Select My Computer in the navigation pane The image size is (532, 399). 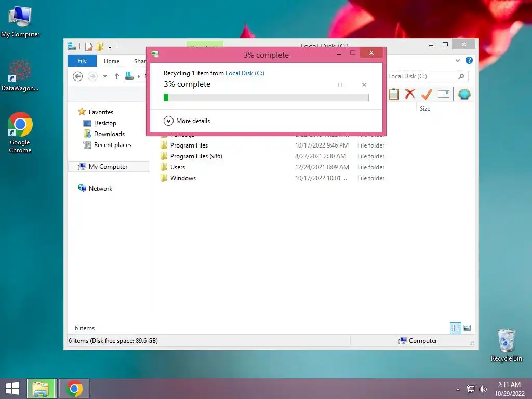(109, 167)
